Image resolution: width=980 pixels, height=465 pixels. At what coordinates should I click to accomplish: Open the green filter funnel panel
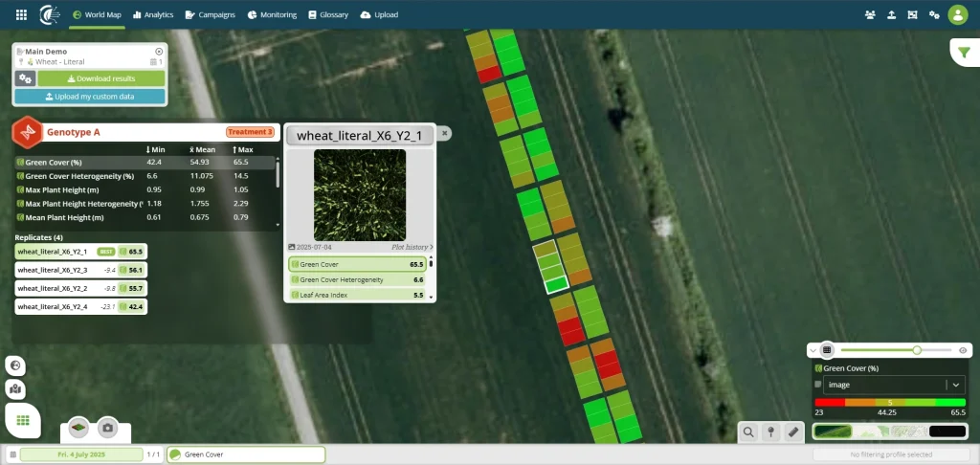tap(965, 53)
